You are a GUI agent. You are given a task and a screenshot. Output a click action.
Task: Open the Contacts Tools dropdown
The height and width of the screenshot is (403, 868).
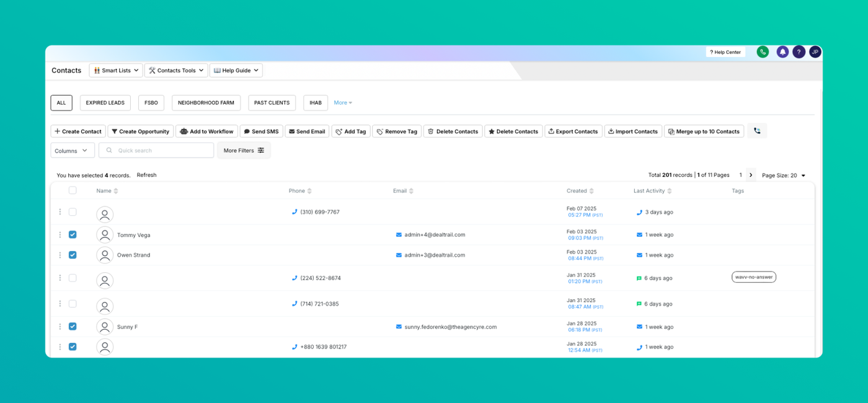coord(176,70)
